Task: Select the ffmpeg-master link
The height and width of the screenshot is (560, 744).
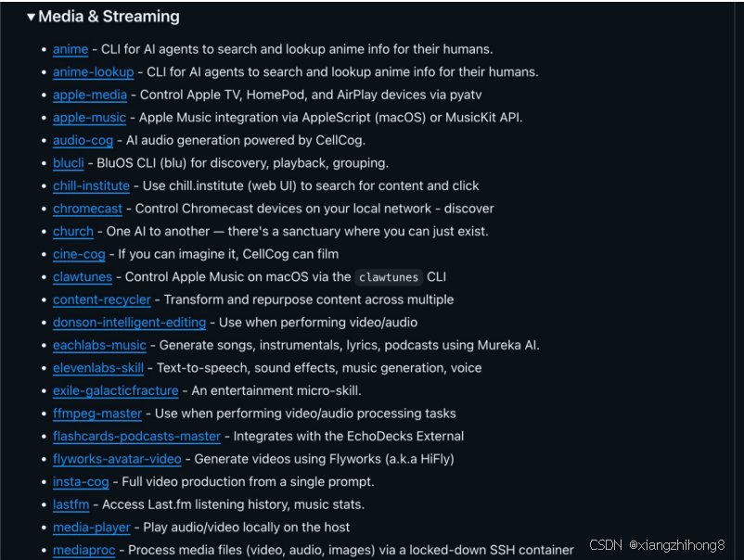Action: tap(96, 414)
